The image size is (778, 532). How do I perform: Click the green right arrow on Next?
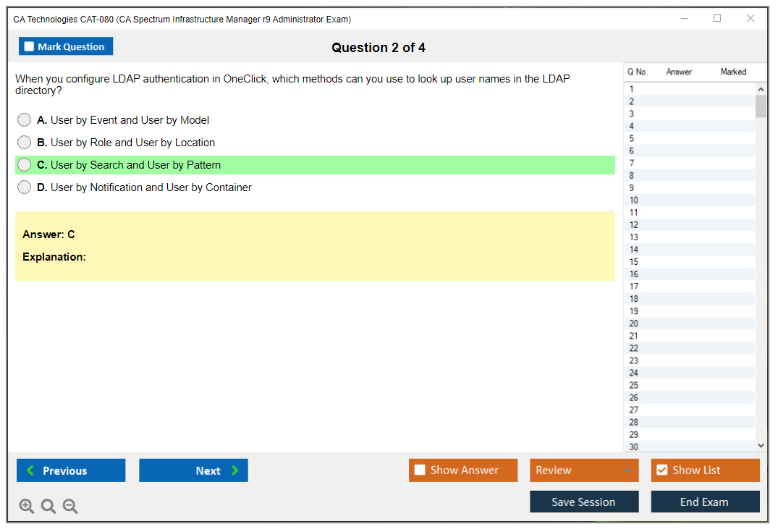click(x=235, y=470)
